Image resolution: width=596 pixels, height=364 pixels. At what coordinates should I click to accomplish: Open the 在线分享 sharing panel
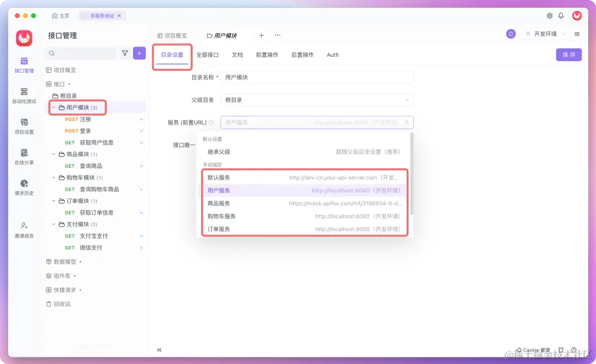23,158
